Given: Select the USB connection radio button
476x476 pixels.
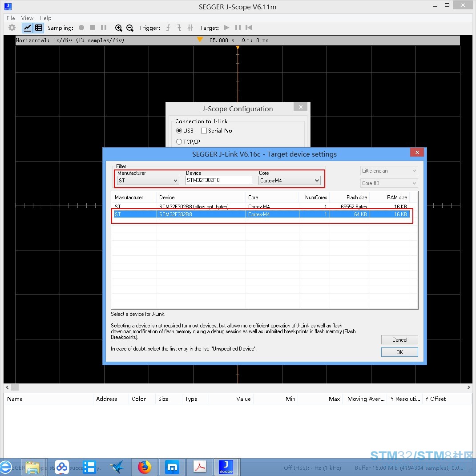Looking at the screenshot, I should coord(179,130).
